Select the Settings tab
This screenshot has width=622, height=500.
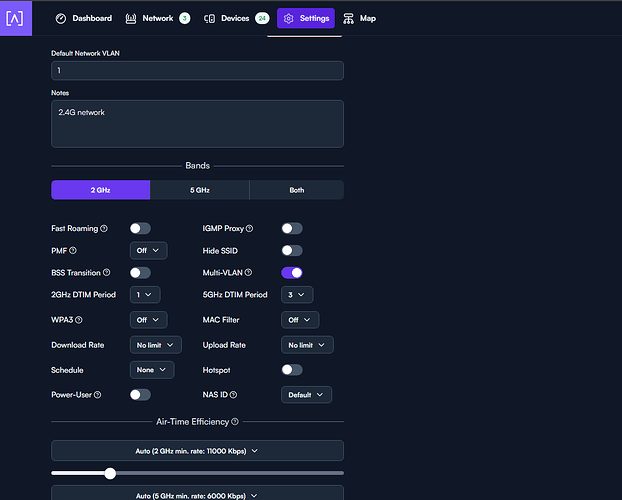(306, 18)
